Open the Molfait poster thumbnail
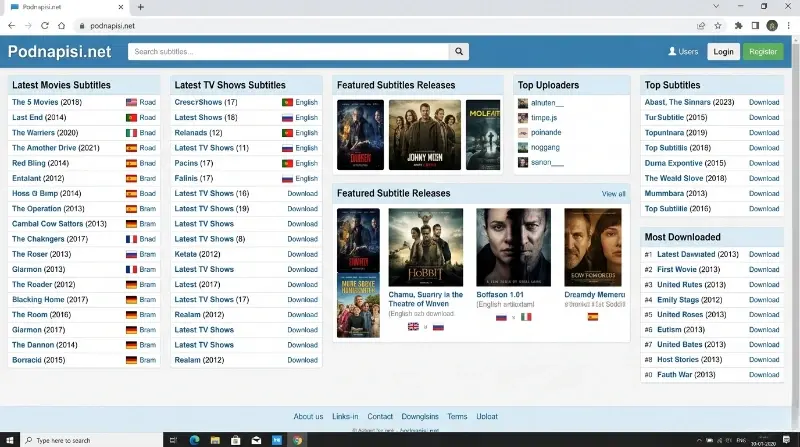This screenshot has height=447, width=800. (483, 135)
